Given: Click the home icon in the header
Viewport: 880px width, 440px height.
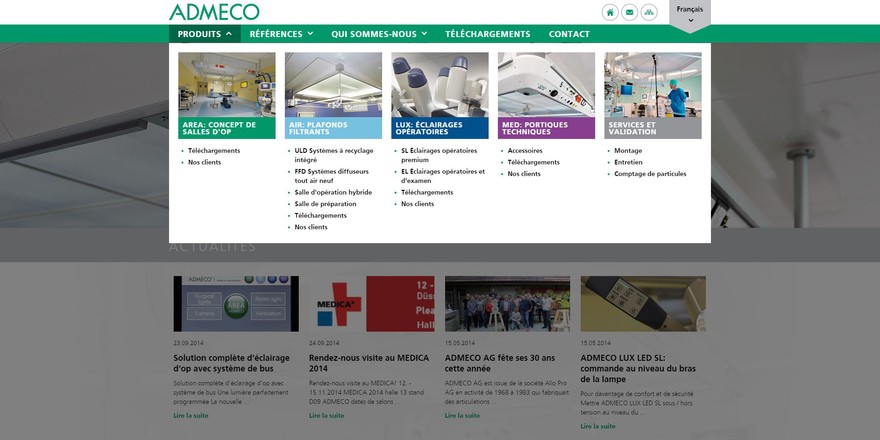Looking at the screenshot, I should coord(610,12).
